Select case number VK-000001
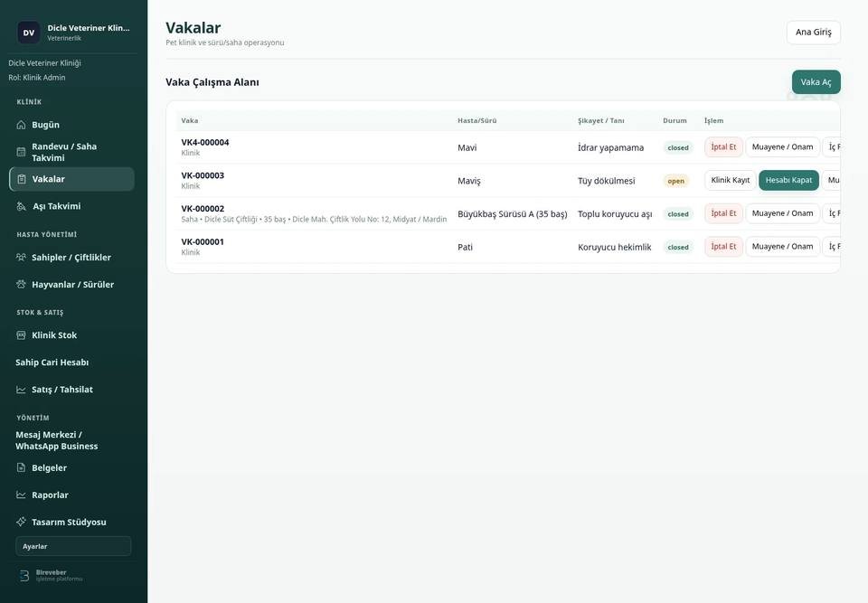 pyautogui.click(x=203, y=242)
